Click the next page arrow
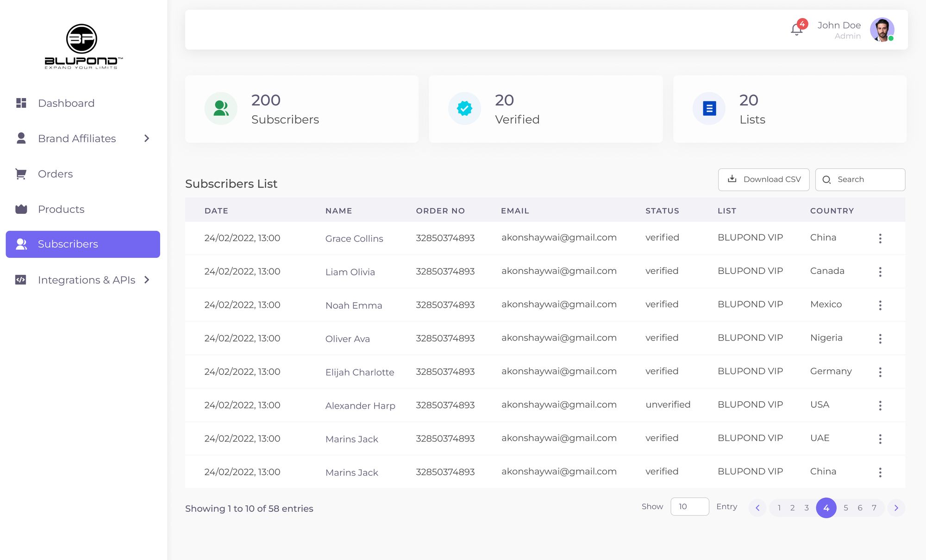The width and height of the screenshot is (926, 560). coord(896,508)
